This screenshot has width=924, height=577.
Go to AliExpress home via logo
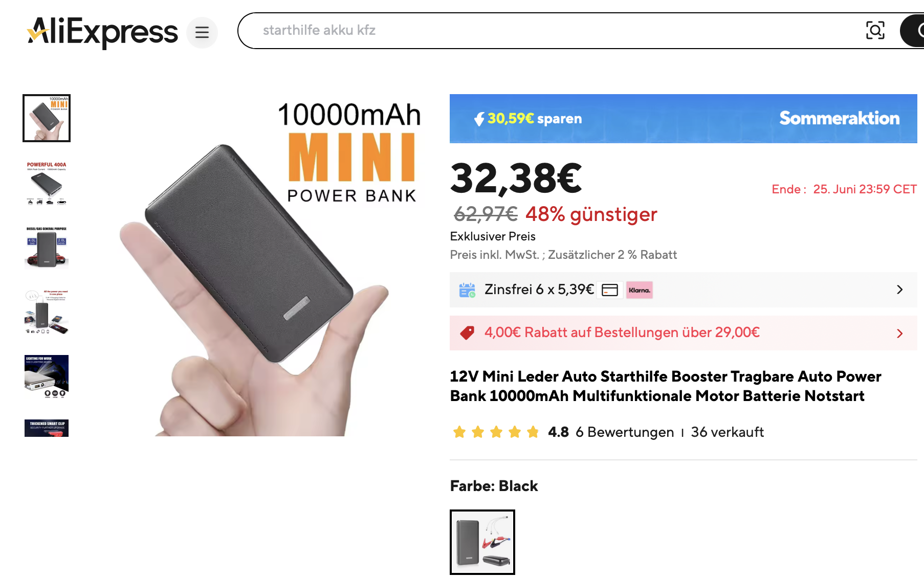coord(102,32)
